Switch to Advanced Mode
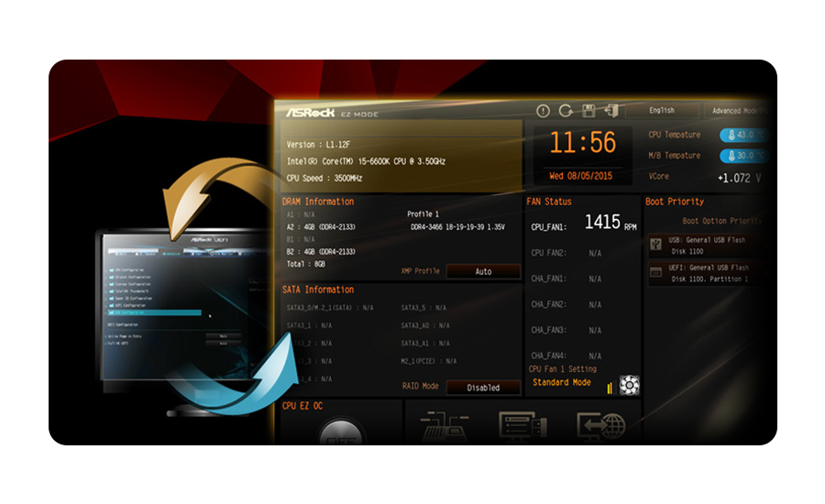 (737, 111)
